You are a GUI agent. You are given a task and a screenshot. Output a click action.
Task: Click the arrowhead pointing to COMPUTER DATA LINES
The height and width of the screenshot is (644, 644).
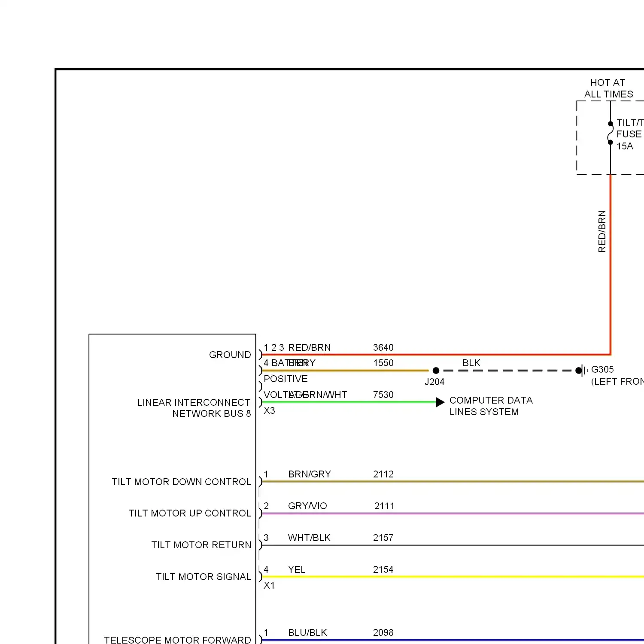tap(440, 402)
